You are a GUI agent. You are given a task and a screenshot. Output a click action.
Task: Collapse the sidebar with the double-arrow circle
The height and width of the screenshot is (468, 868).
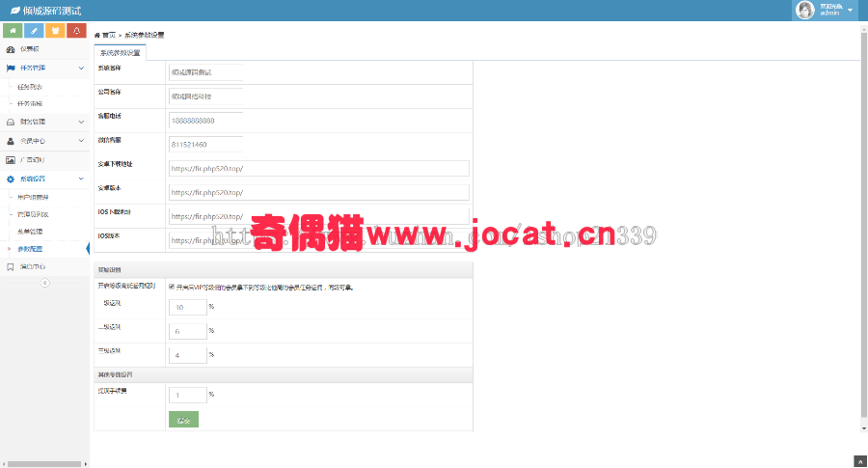pyautogui.click(x=44, y=283)
